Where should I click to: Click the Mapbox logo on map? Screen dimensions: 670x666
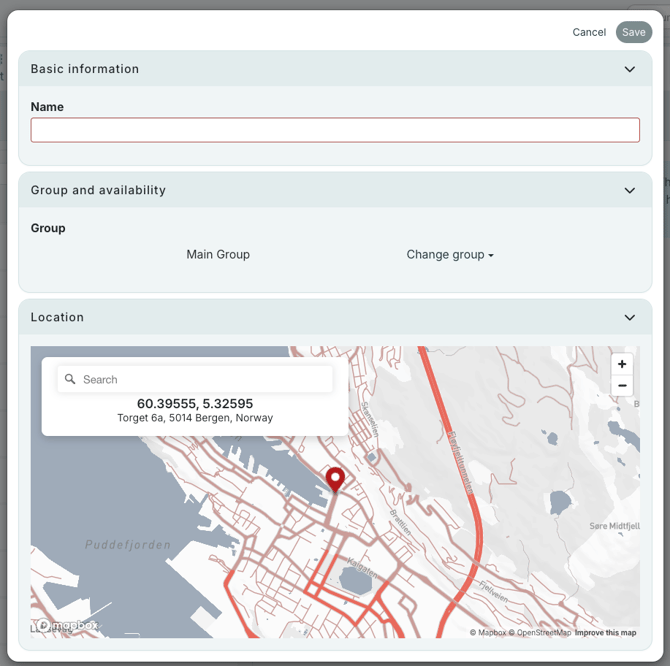click(x=67, y=626)
